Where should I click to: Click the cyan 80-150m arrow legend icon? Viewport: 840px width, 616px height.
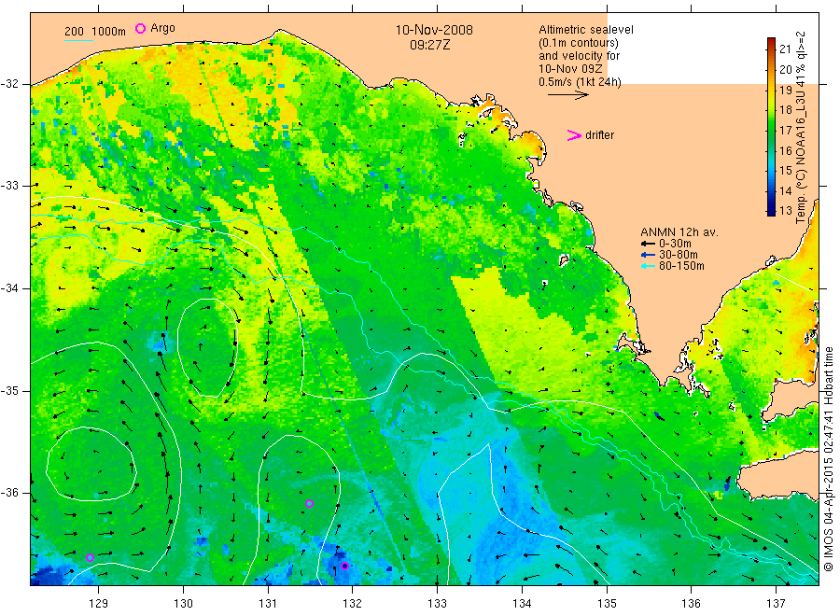(649, 266)
